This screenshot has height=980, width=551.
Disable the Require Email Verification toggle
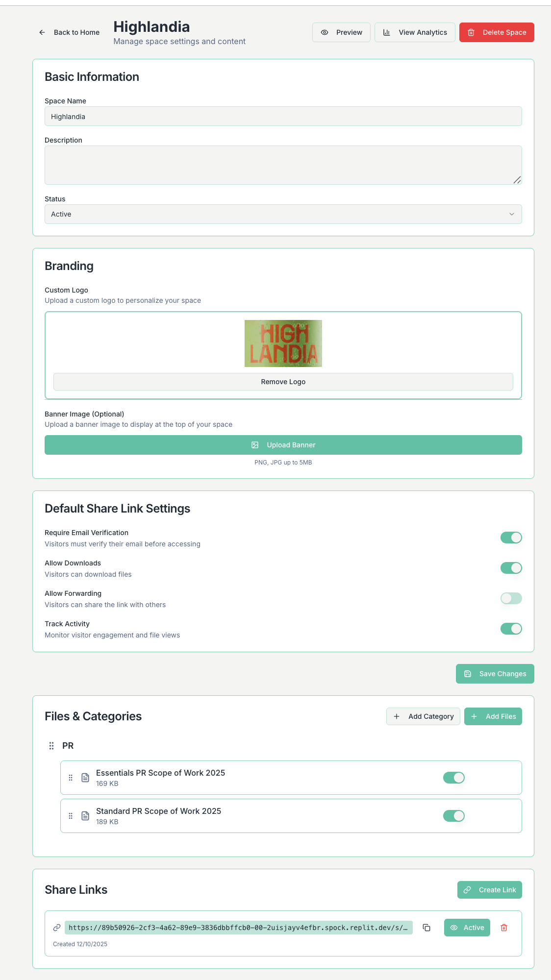(511, 538)
